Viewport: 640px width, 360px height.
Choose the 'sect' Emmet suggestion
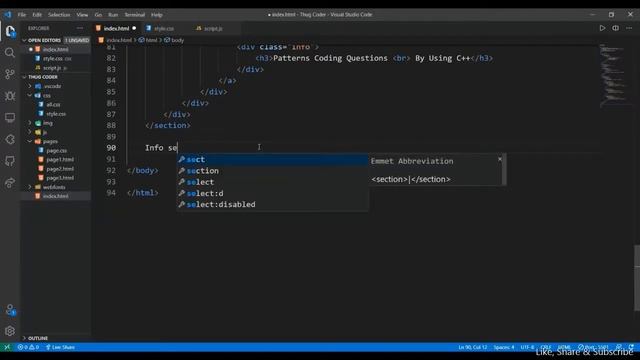click(x=272, y=160)
